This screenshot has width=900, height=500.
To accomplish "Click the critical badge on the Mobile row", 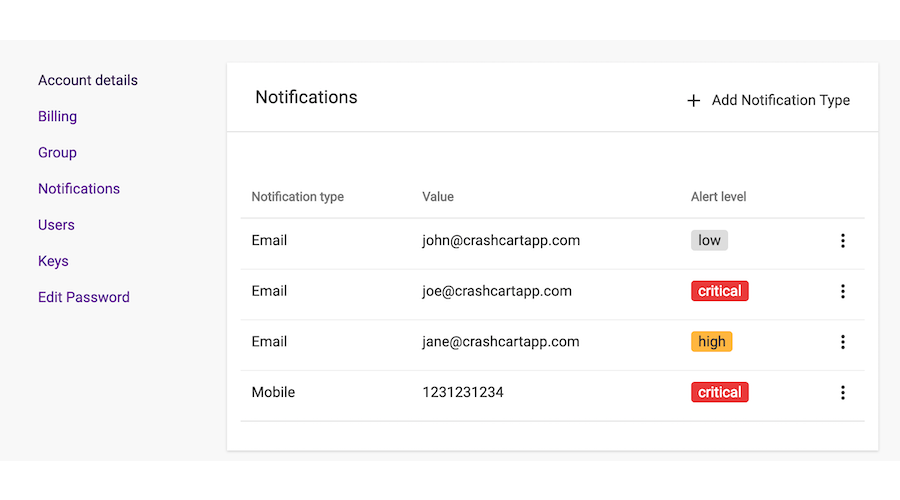I will [x=720, y=393].
